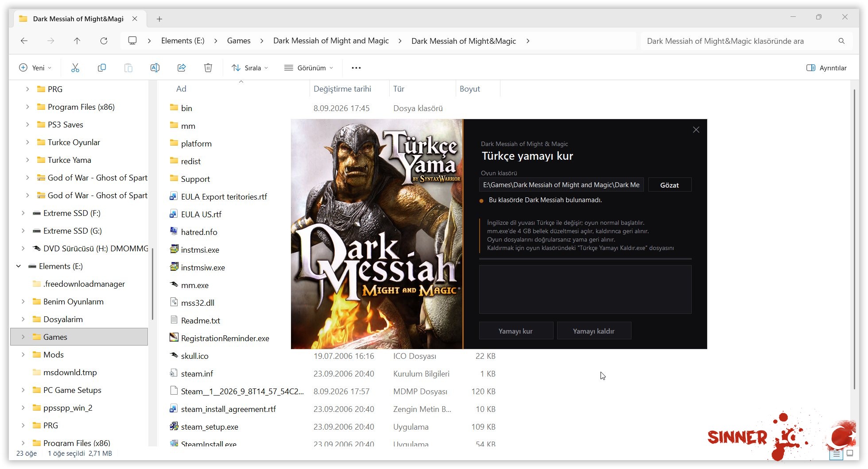
Task: Click the Yamayı kur install button
Action: (516, 331)
